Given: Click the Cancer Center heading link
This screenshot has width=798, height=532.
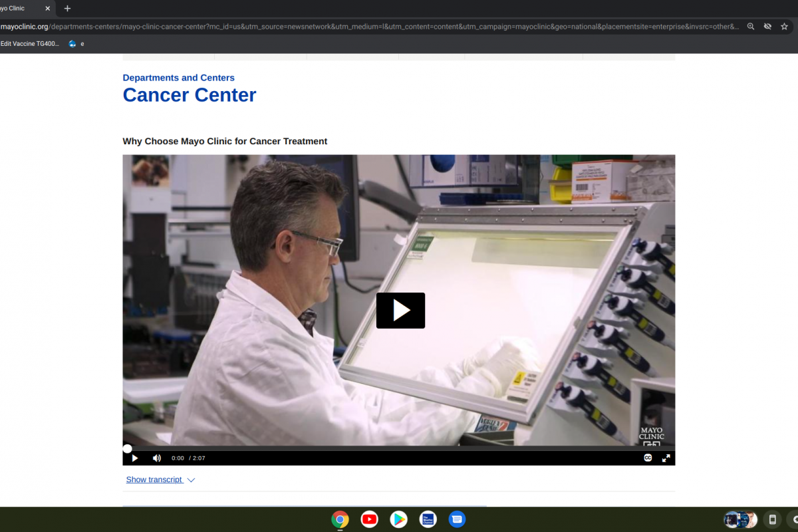Looking at the screenshot, I should (190, 95).
